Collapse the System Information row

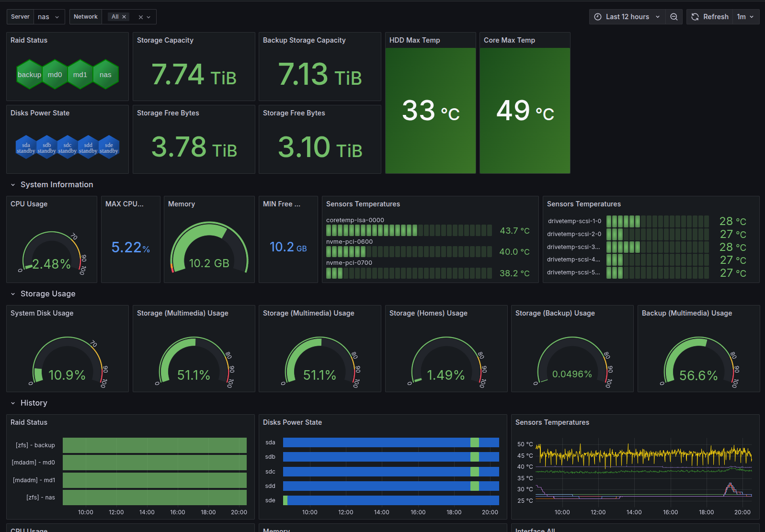tap(13, 185)
